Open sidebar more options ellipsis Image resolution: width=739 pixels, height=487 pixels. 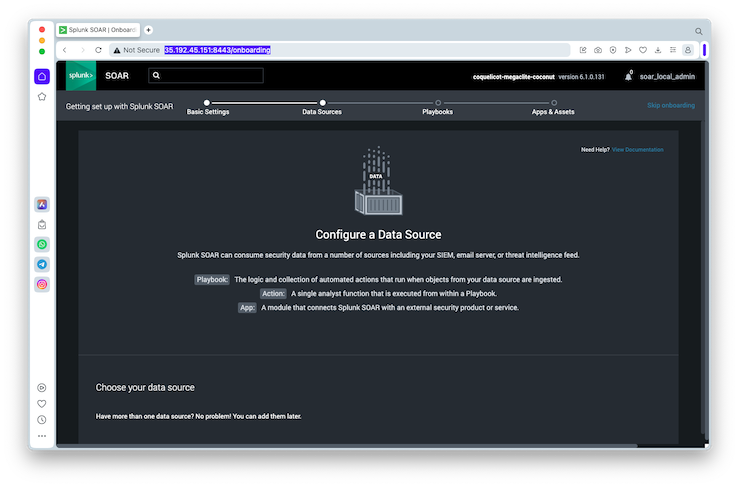(x=42, y=436)
